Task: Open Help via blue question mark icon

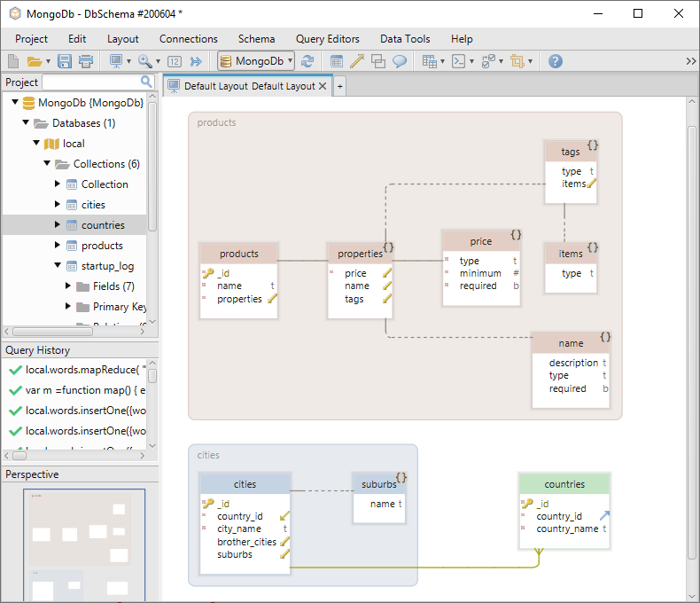Action: click(x=556, y=61)
